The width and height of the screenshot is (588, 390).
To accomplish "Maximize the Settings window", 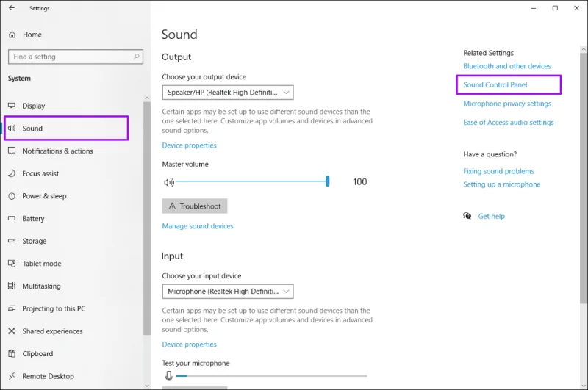I will click(x=555, y=8).
